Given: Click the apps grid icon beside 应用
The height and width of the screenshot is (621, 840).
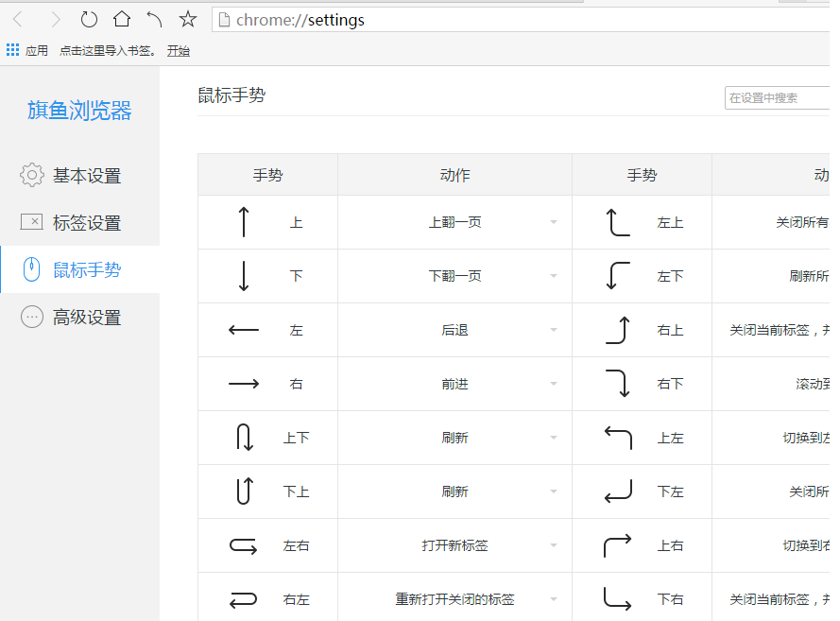Looking at the screenshot, I should 11,50.
